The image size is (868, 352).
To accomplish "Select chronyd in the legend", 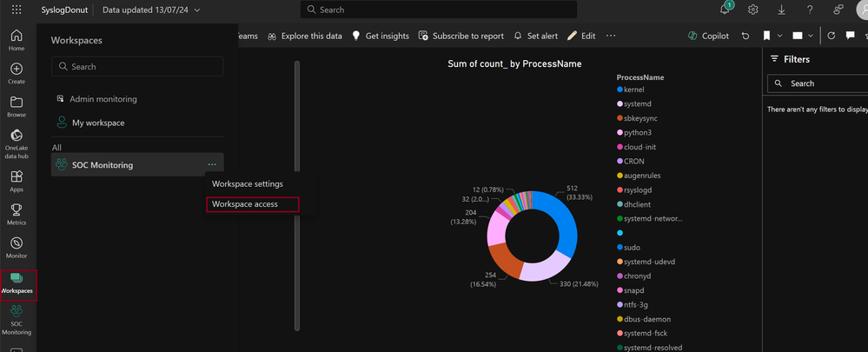I will tap(634, 276).
